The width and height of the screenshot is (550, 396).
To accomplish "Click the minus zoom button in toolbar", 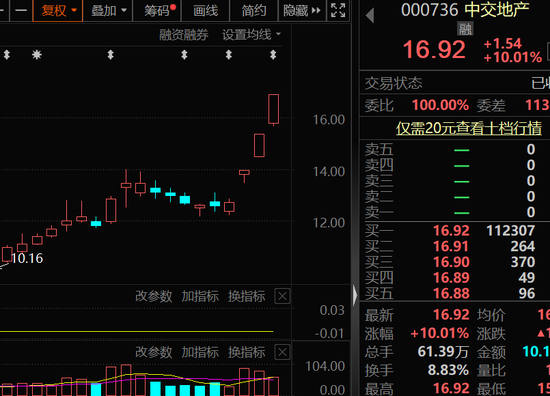I will tap(21, 11).
